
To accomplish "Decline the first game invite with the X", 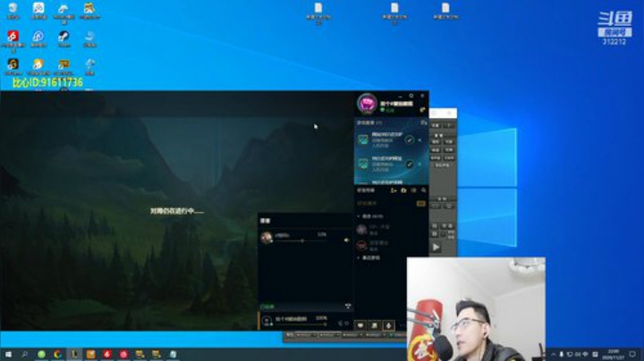I will click(x=419, y=140).
